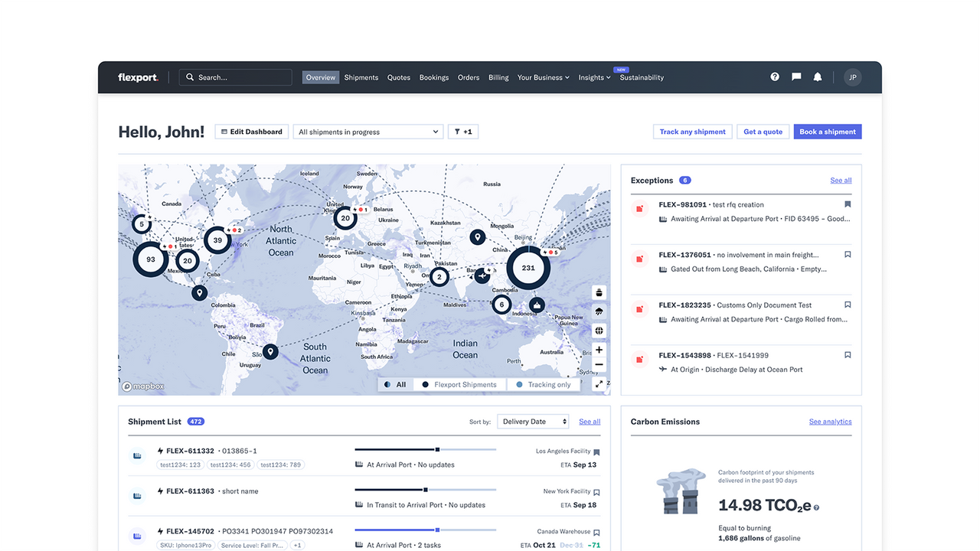Click the Book a shipment button
The image size is (980, 551).
828,132
